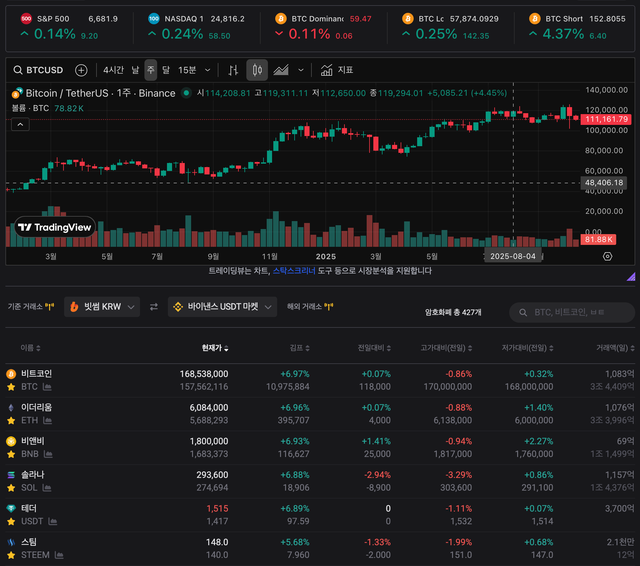Click the resize corner icon under chart
Screen dimensions: 640x566
pos(631,277)
